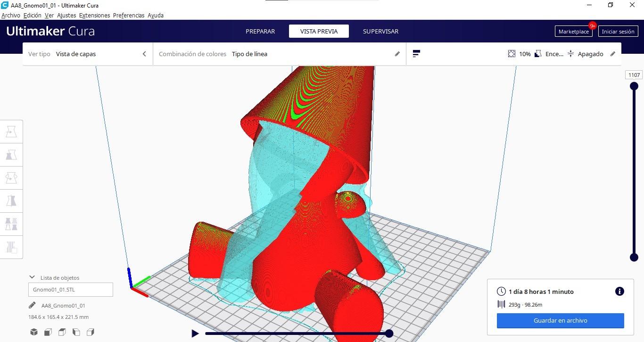644x342 pixels.
Task: Click Guardar en archivo button
Action: pyautogui.click(x=561, y=321)
